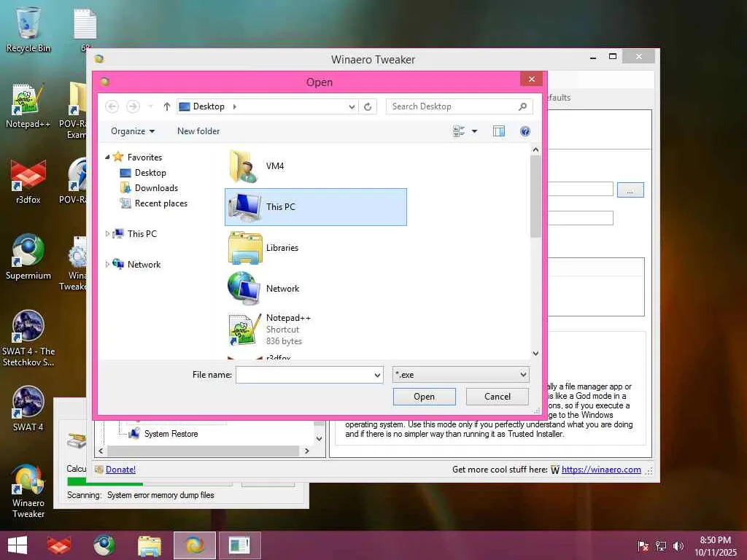Open the recent locations dropdown arrow
747x560 pixels.
click(150, 106)
